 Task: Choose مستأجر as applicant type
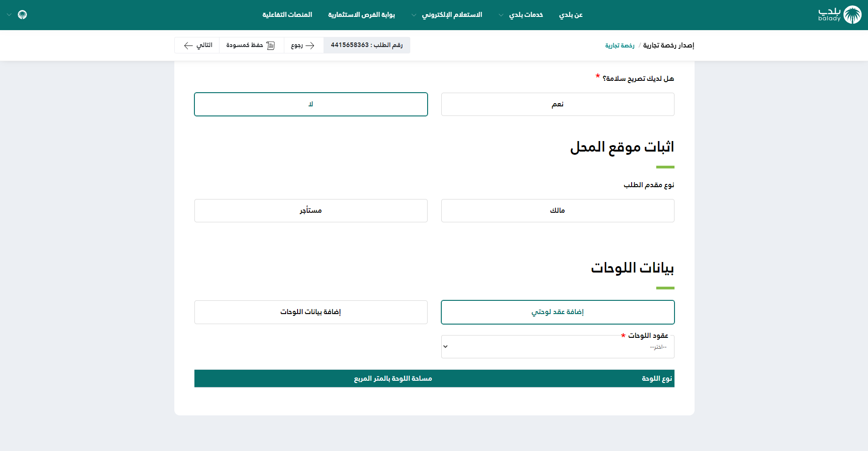(311, 210)
